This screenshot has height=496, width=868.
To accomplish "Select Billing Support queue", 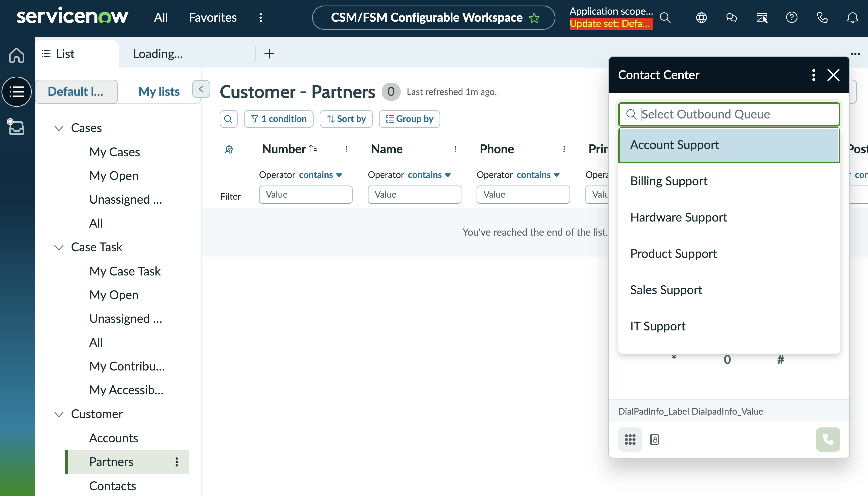I will point(729,181).
